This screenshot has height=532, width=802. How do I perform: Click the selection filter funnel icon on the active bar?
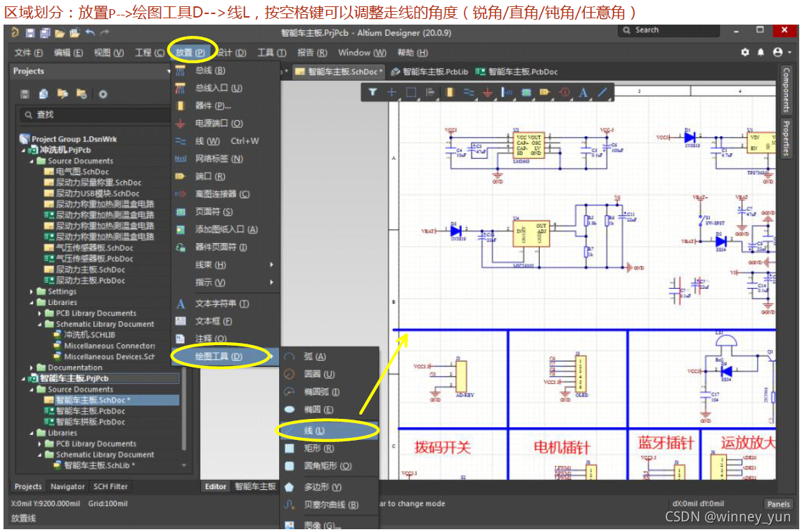coord(373,92)
